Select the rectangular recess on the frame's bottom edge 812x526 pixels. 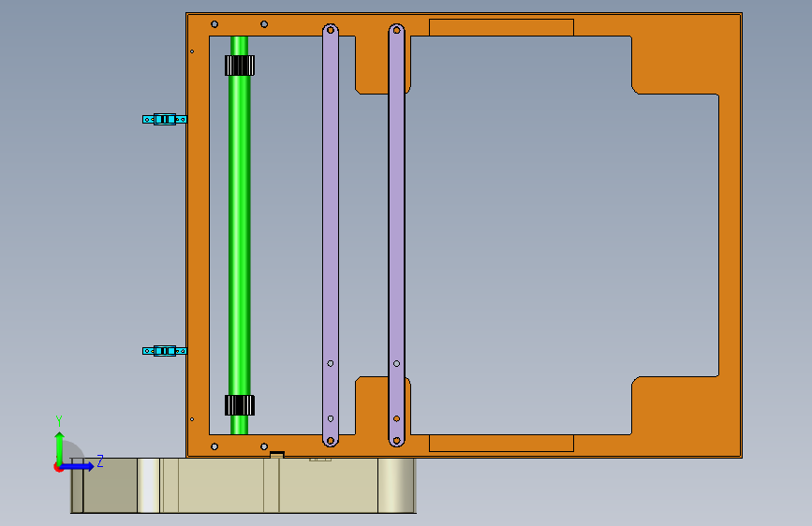(x=501, y=443)
